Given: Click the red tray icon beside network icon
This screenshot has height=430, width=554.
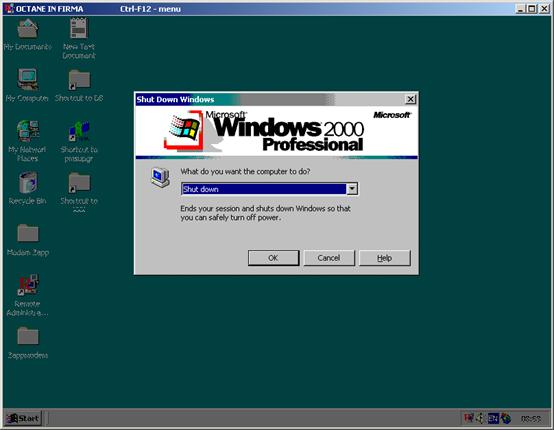Looking at the screenshot, I should point(468,419).
